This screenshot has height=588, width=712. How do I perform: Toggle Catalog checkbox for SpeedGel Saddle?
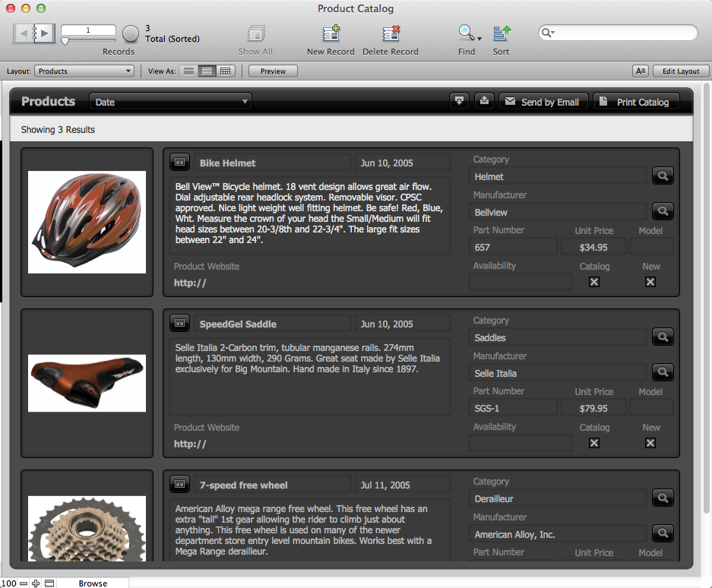(x=594, y=443)
